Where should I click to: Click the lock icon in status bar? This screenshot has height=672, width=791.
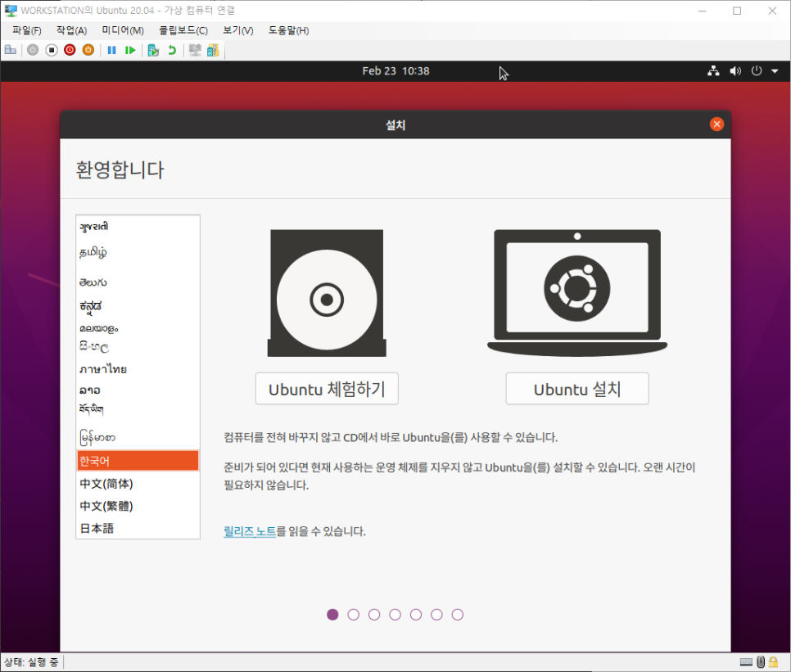coord(773,662)
